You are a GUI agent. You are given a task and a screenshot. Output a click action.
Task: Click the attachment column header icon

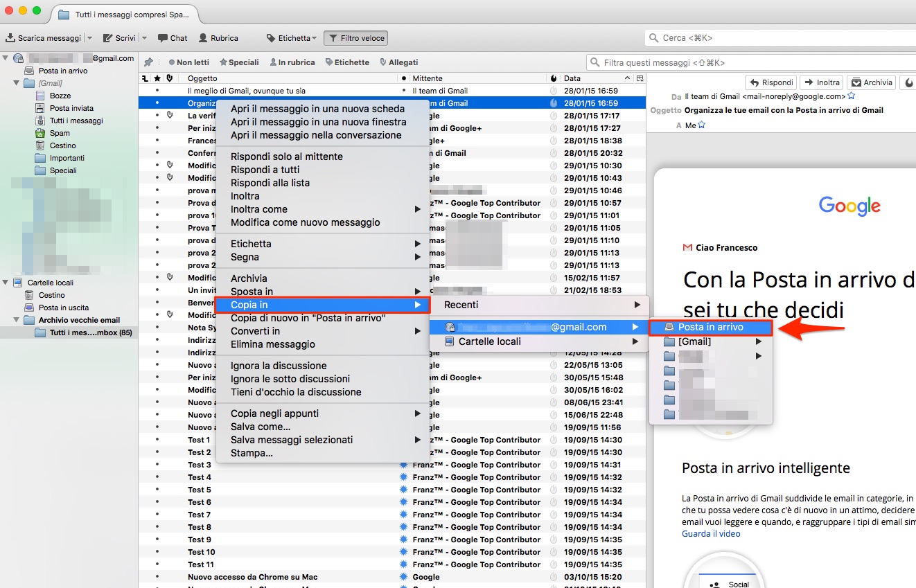click(x=170, y=78)
